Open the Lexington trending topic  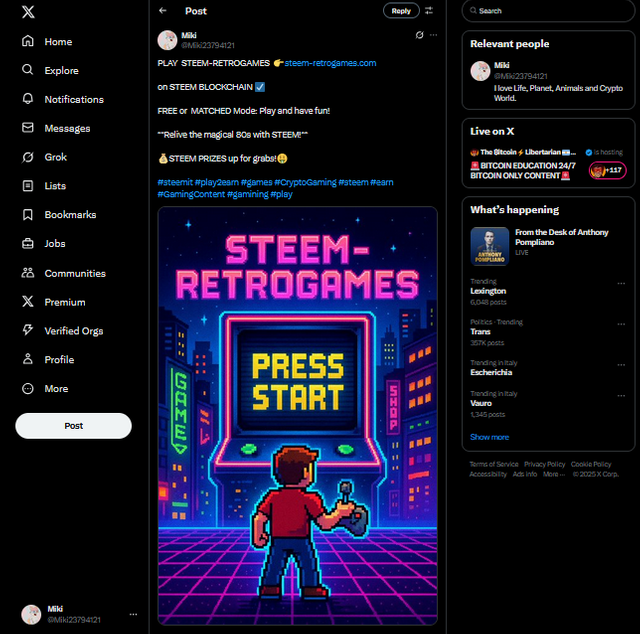coord(488,291)
